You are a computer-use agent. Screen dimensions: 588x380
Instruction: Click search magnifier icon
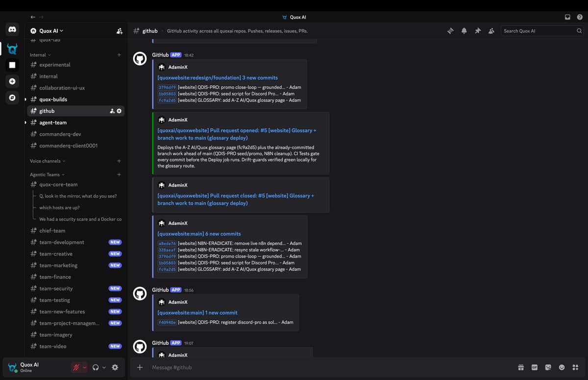click(579, 31)
